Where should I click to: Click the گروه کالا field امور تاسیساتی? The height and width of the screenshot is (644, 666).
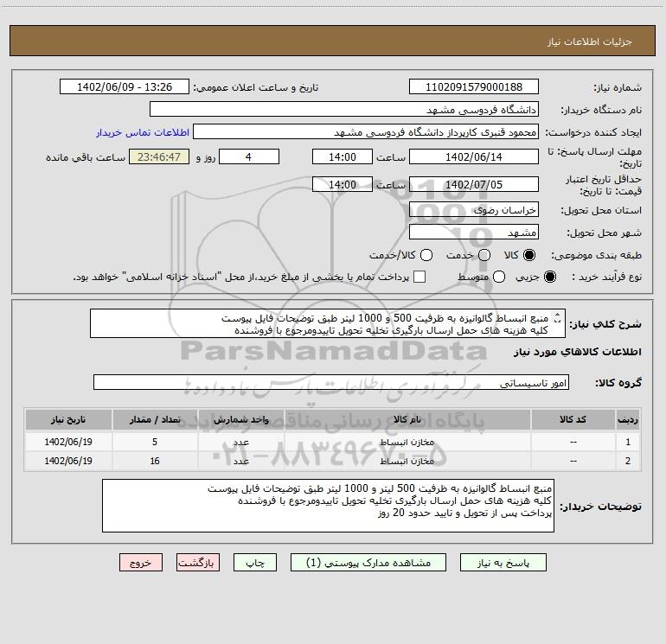pos(331,382)
